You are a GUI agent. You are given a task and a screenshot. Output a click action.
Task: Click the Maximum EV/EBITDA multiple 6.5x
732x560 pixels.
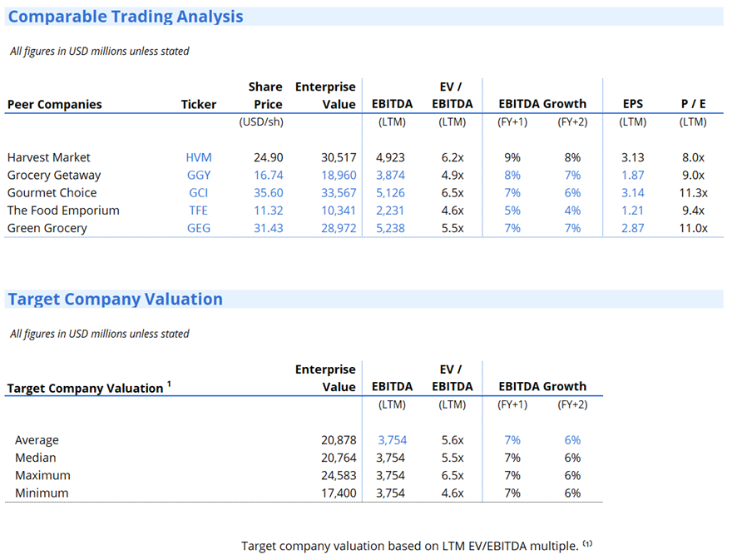(453, 475)
